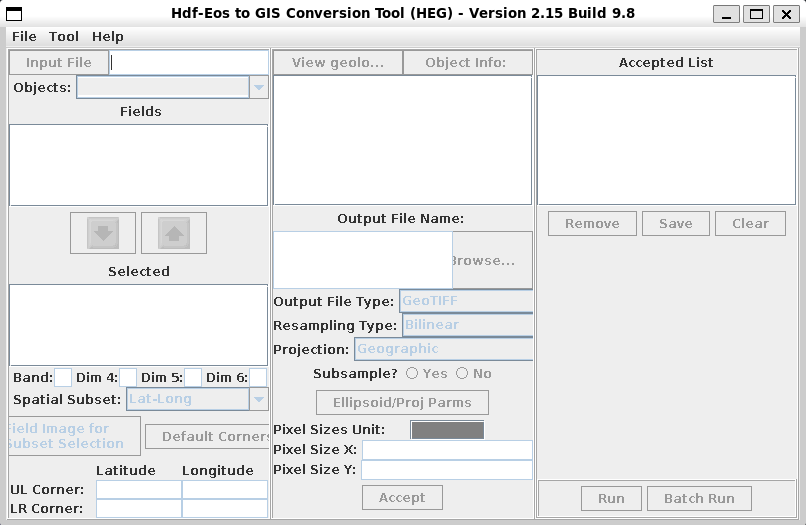Click the Object Info: button

click(x=467, y=62)
